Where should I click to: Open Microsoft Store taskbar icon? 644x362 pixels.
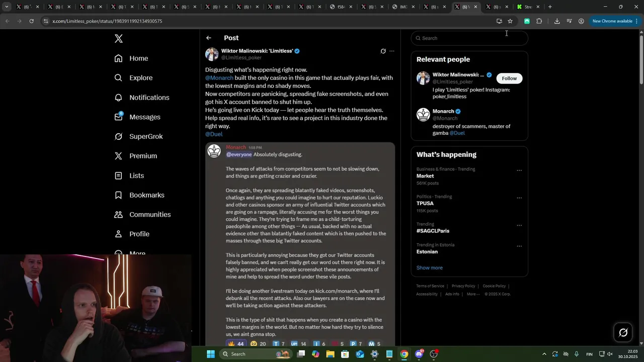point(345,354)
